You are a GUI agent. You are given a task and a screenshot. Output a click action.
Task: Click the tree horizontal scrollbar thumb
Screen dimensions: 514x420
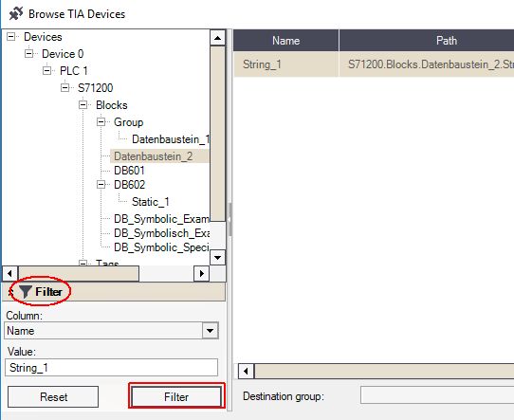coord(79,273)
